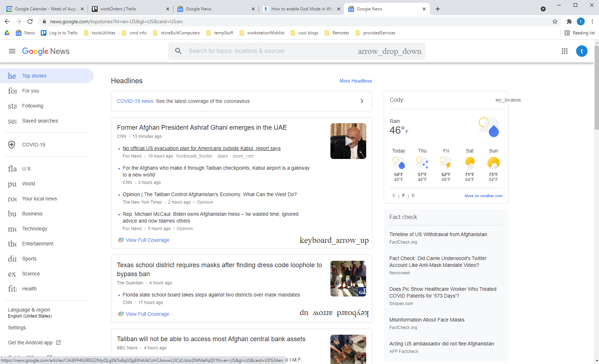Open the Get the Android app link

pyautogui.click(x=34, y=343)
